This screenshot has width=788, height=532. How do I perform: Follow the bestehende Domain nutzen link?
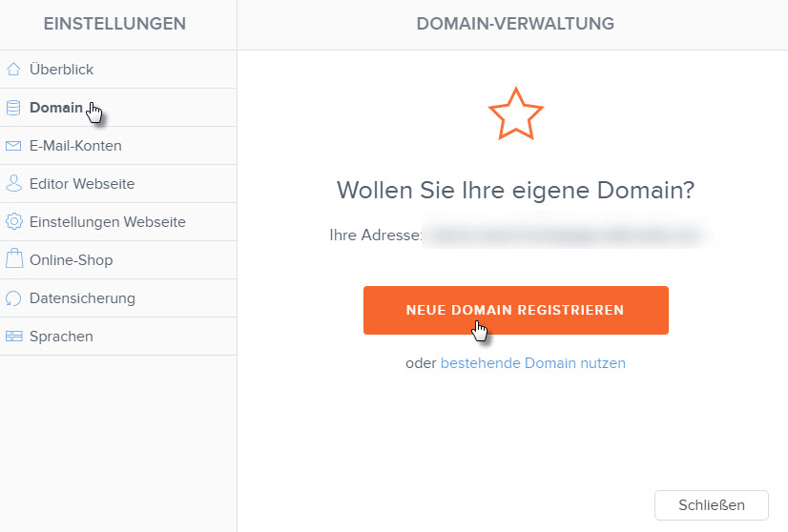click(532, 362)
